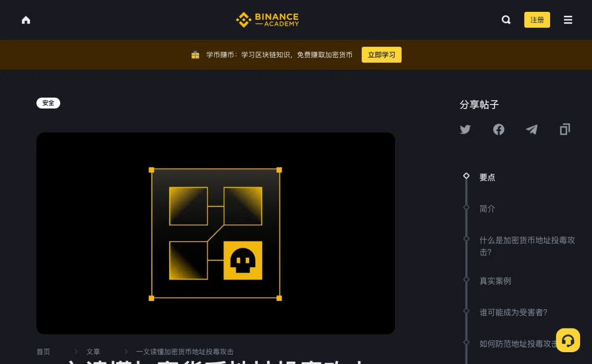
Task: Click the 分享帖子 heading
Action: 480,105
